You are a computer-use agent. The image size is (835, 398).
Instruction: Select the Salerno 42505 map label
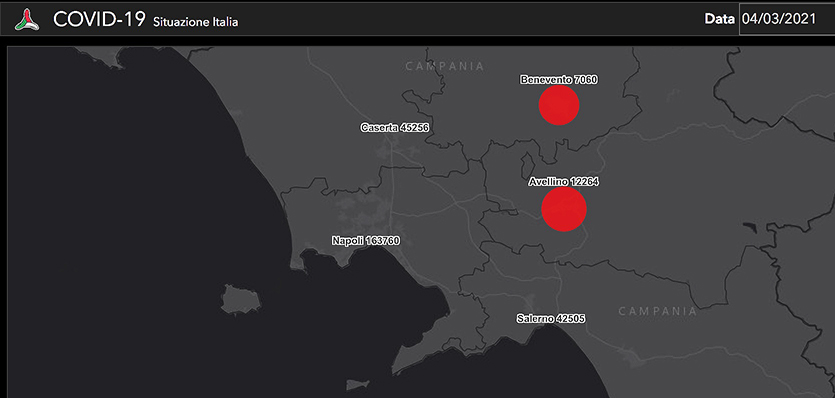pyautogui.click(x=551, y=319)
